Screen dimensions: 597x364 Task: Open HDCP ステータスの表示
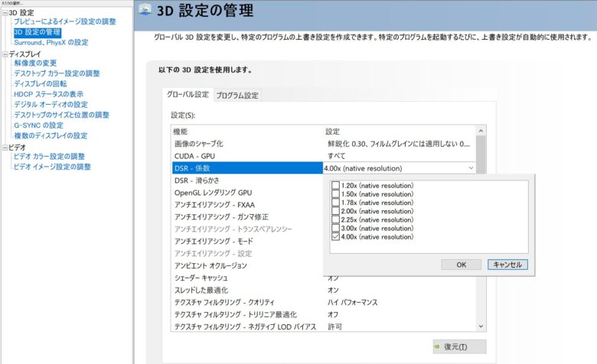pyautogui.click(x=48, y=94)
